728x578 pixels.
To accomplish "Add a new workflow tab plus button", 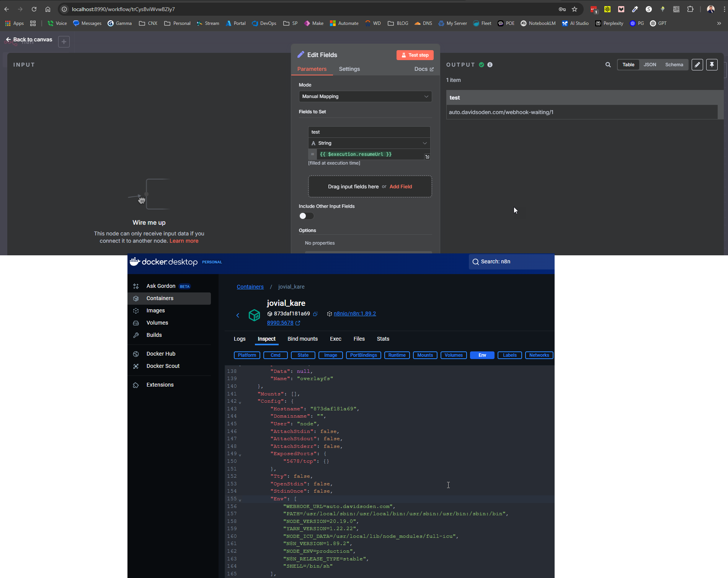I will pos(64,41).
